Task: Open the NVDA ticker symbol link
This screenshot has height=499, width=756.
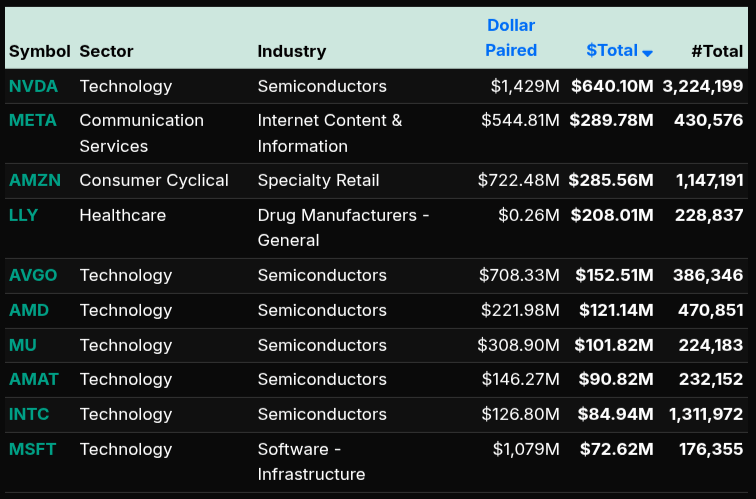Action: (33, 86)
